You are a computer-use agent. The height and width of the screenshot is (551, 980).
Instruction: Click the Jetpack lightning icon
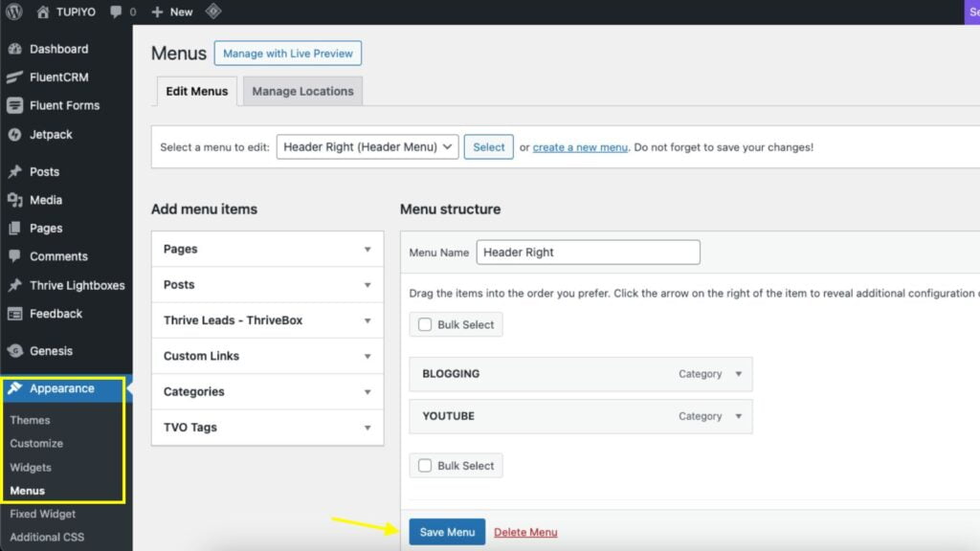click(15, 134)
